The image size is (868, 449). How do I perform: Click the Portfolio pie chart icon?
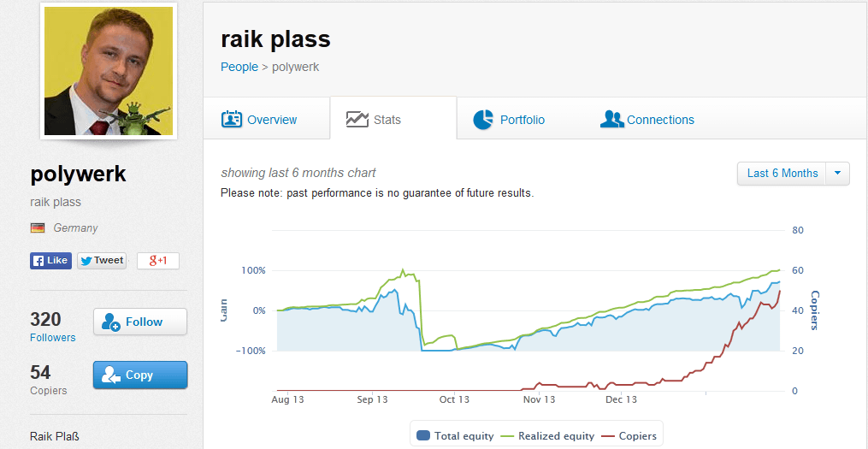tap(483, 120)
